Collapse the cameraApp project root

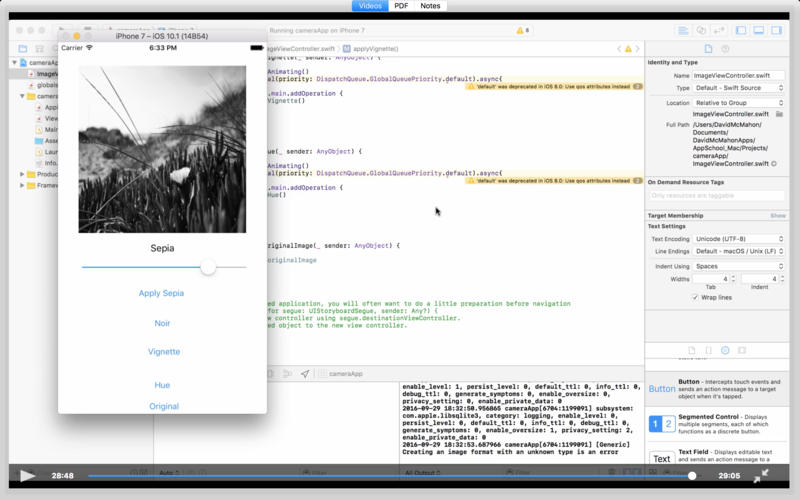coord(14,63)
